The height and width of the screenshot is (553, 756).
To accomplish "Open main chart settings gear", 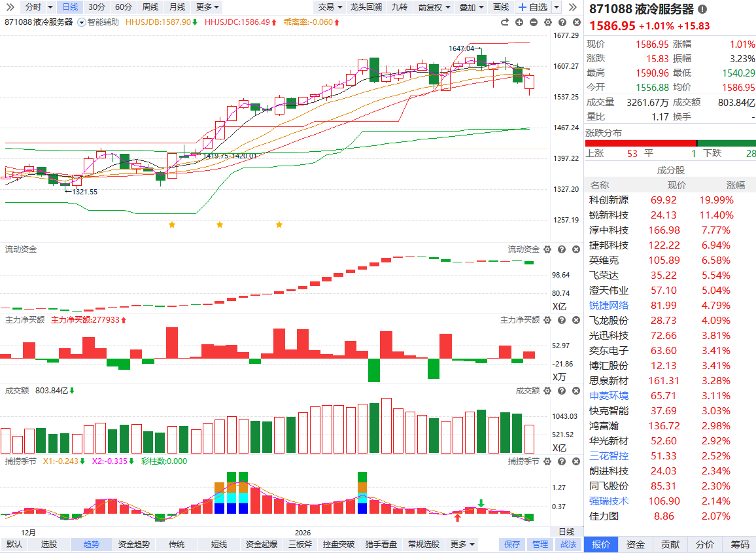I will coord(548,22).
